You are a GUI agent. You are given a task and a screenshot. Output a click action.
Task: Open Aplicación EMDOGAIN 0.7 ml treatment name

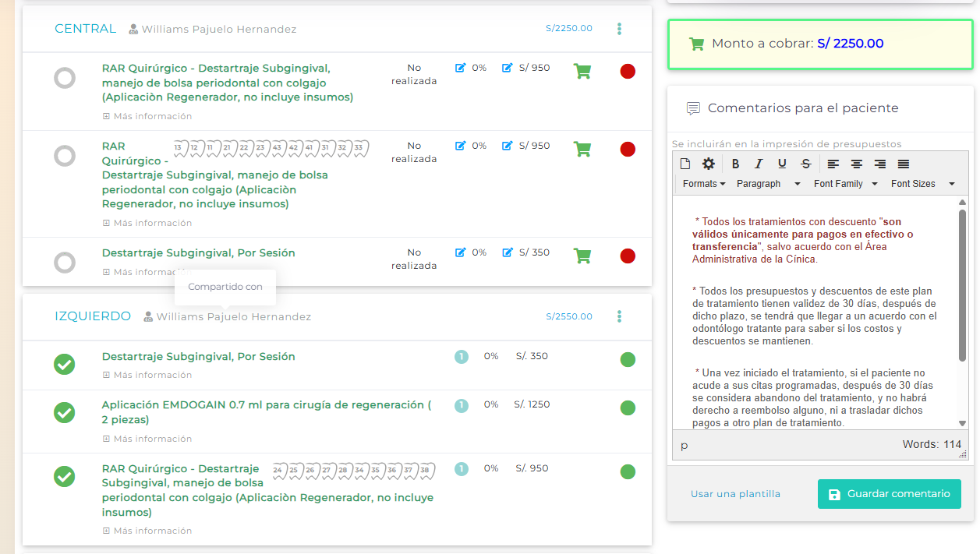tap(266, 412)
